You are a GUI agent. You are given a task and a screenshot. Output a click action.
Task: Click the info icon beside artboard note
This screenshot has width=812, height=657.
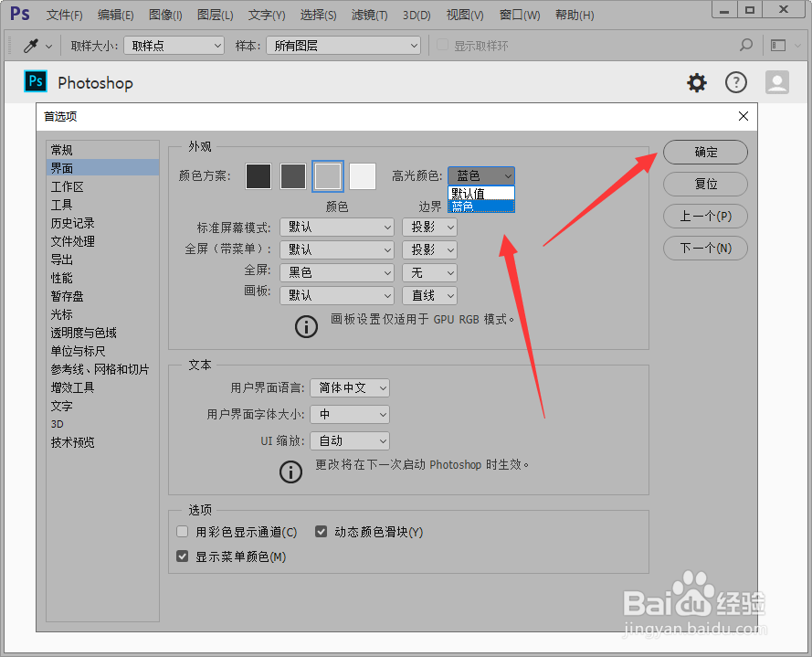306,327
